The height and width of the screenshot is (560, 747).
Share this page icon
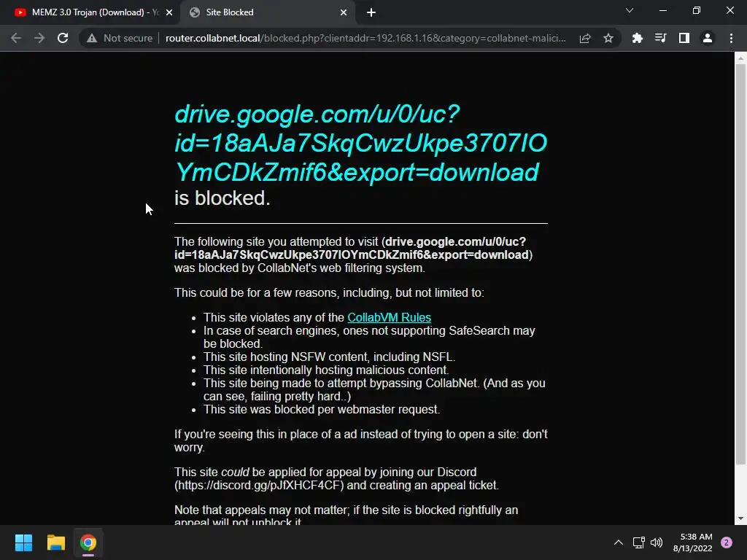tap(585, 38)
